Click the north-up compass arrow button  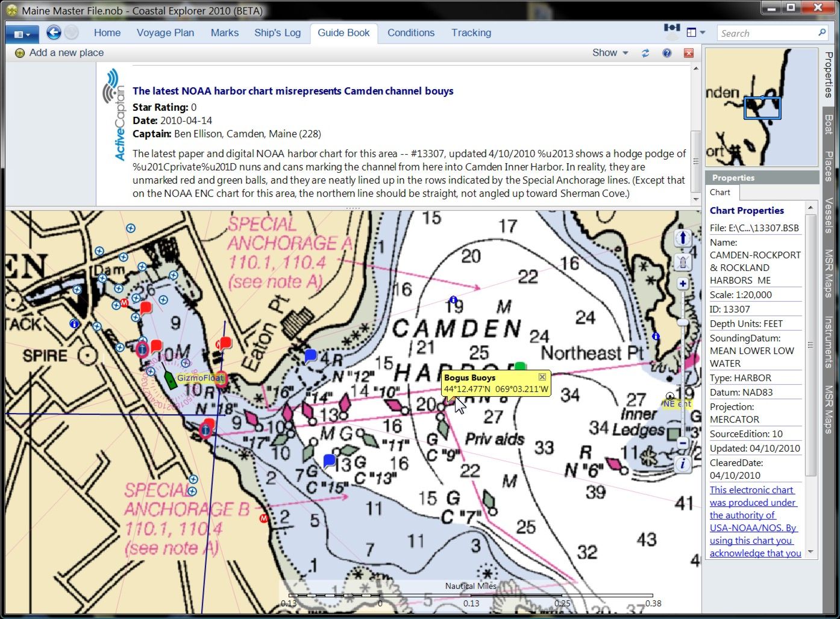pos(683,238)
